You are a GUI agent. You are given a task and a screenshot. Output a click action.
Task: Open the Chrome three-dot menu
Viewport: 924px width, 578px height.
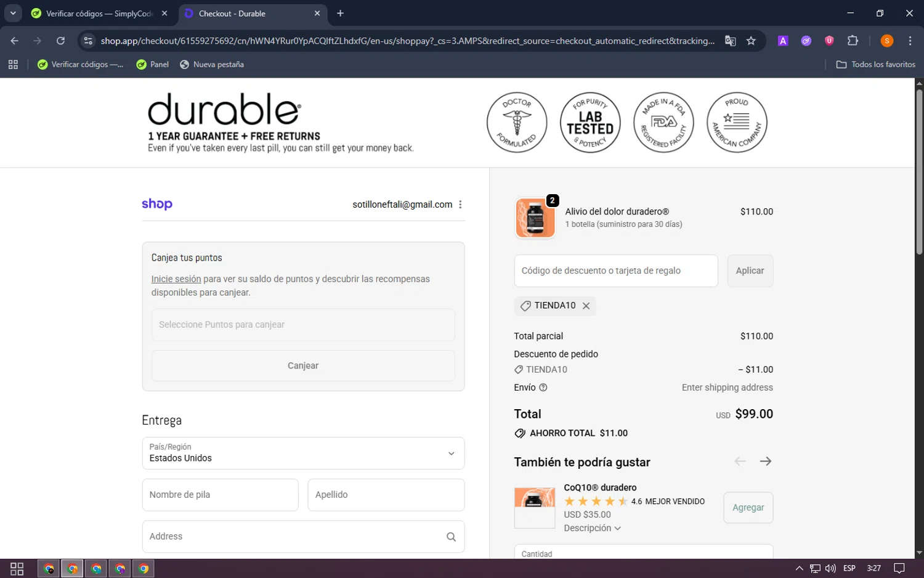pyautogui.click(x=910, y=41)
